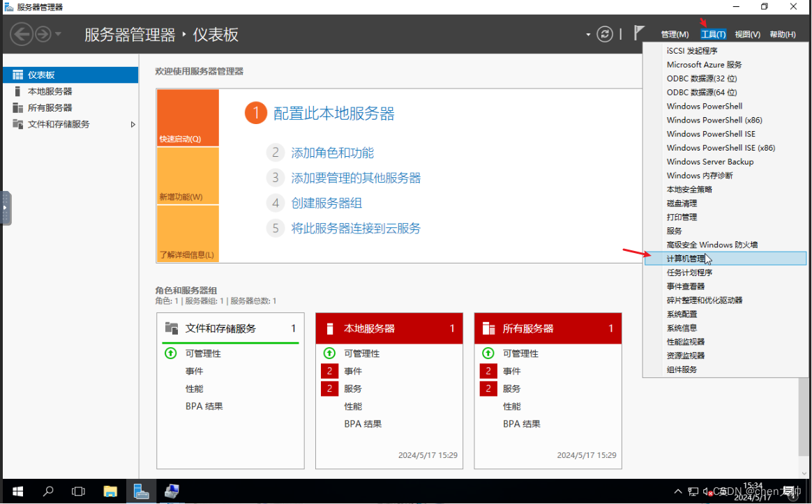This screenshot has height=504, width=812.
Task: Open 添加角色和功能 link
Action: (333, 153)
